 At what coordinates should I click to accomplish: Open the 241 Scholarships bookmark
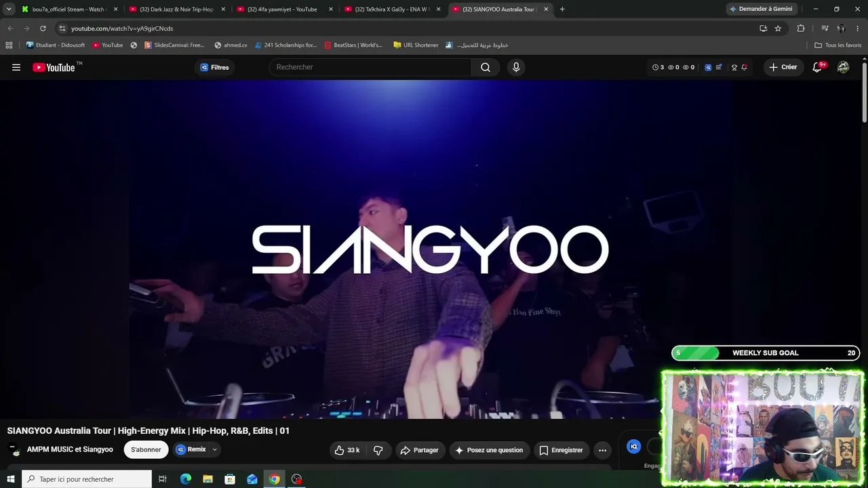click(285, 45)
